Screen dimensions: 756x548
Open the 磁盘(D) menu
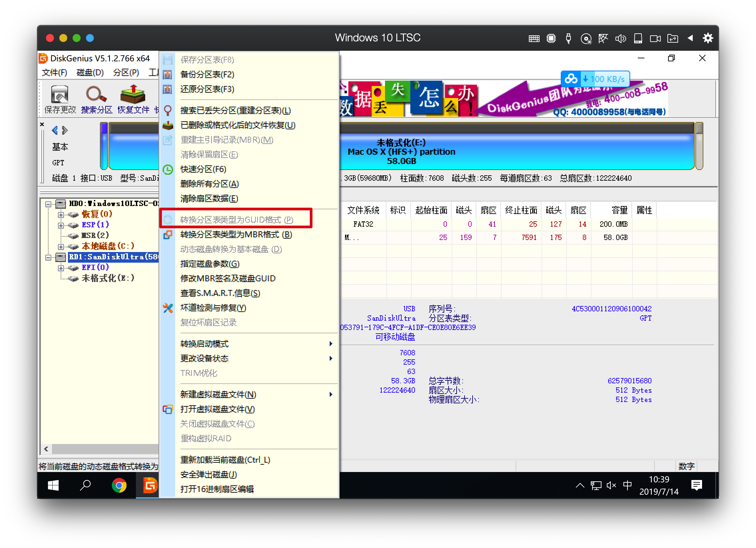pyautogui.click(x=90, y=72)
